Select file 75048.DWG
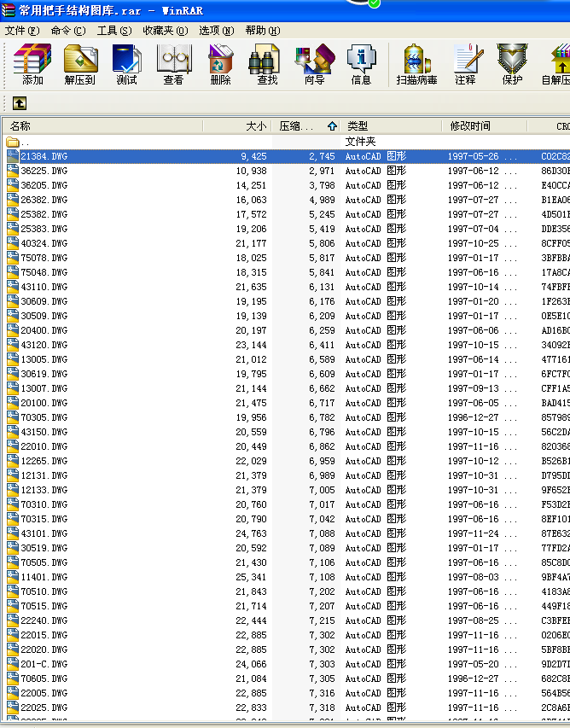This screenshot has height=728, width=570. point(44,272)
